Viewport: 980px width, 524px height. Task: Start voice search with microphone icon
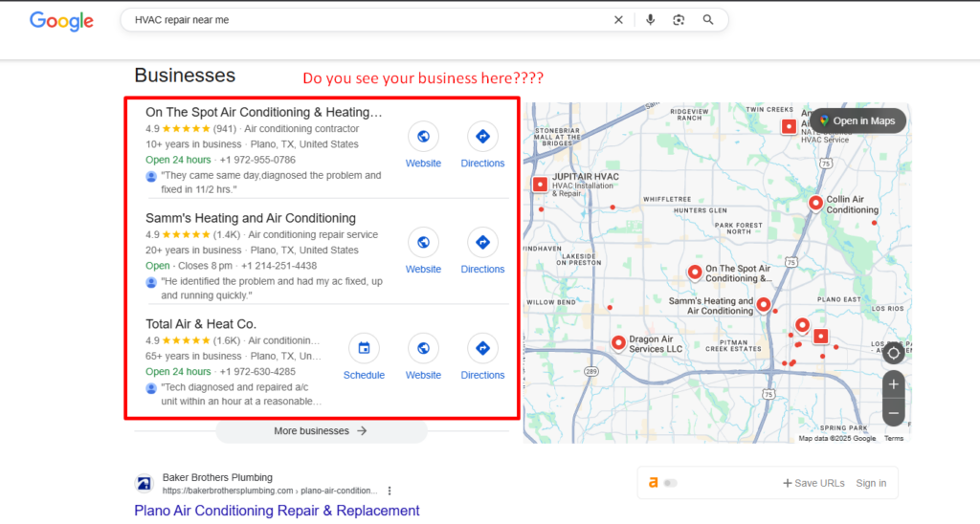650,20
